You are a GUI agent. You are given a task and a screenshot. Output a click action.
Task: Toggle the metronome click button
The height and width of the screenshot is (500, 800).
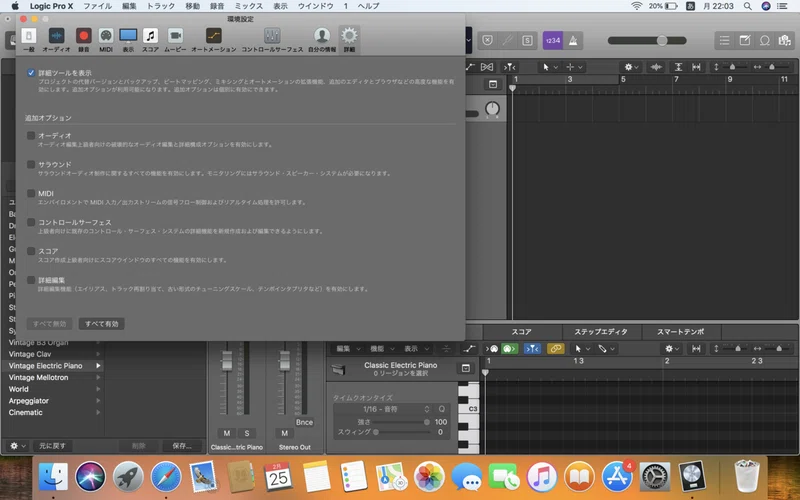coord(573,40)
